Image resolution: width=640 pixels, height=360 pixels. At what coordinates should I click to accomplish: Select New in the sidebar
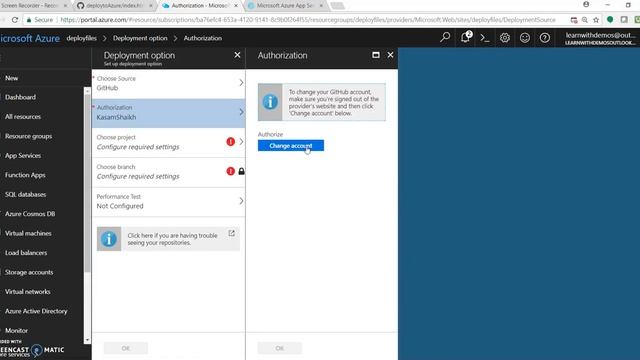11,78
